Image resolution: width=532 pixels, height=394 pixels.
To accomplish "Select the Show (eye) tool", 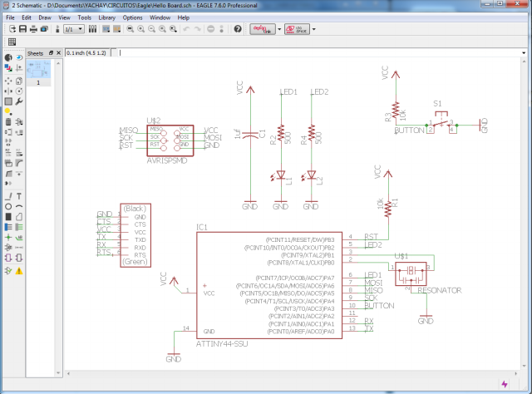I will point(19,57).
